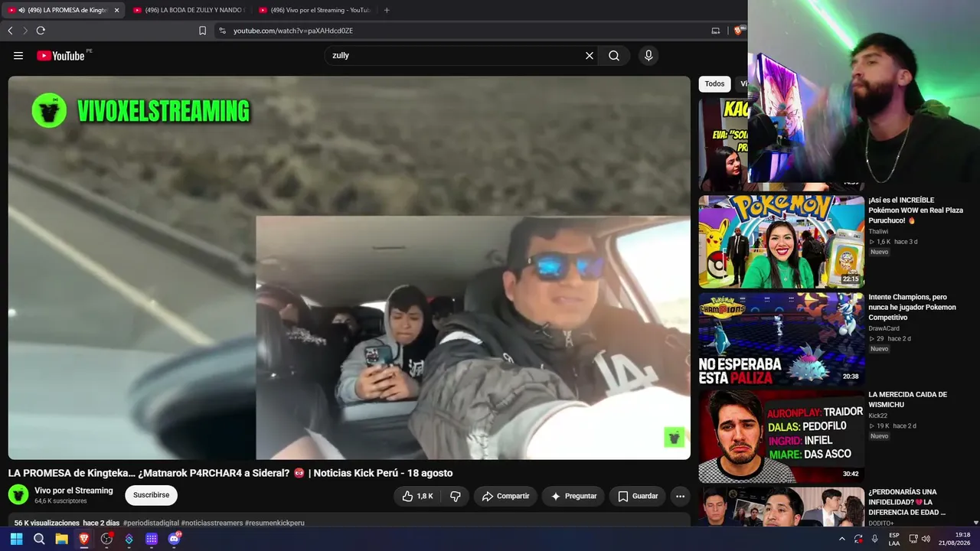Open Discord from the taskbar

click(x=174, y=539)
